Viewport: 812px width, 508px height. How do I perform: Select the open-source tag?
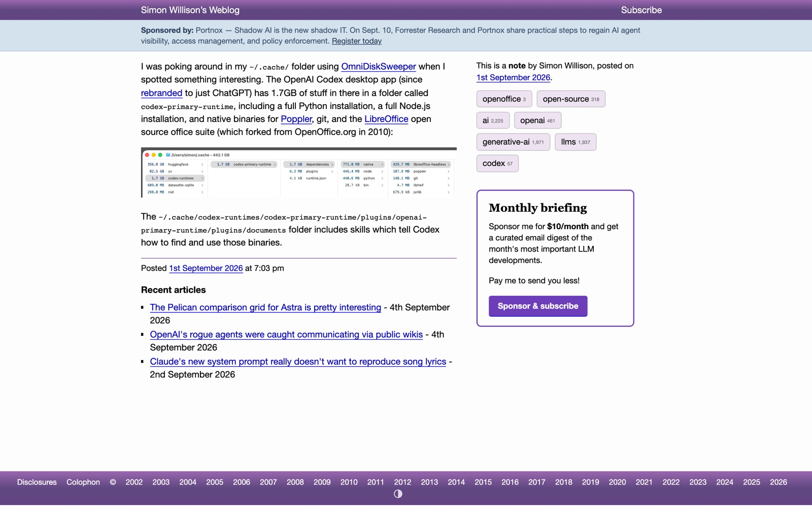571,99
